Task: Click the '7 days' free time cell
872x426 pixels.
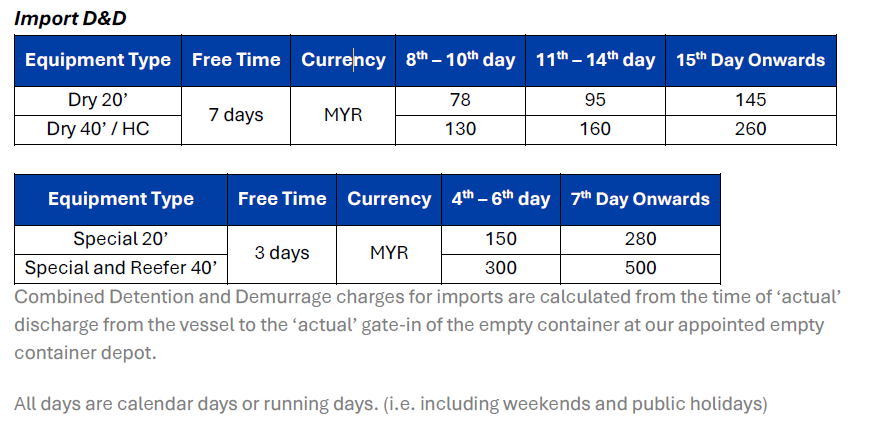Action: coord(236,115)
